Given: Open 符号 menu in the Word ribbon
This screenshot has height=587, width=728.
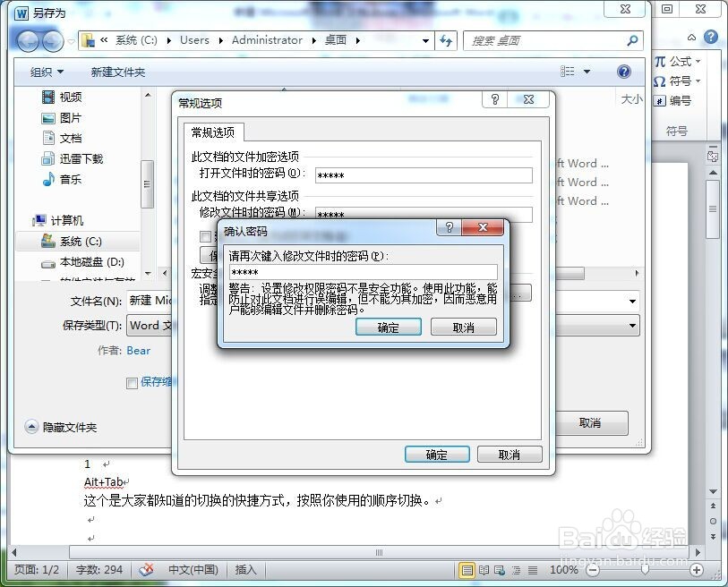Looking at the screenshot, I should point(677,81).
